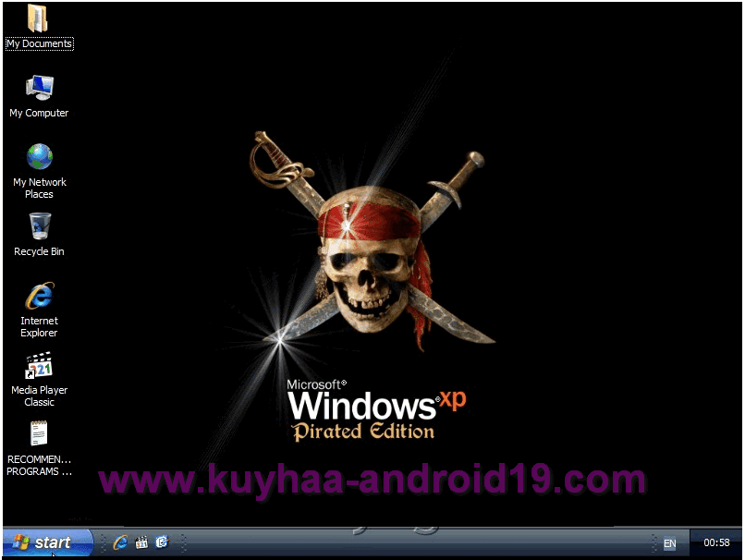Screen dimensions: 745x560
Task: Select the My Computer desktop icon
Action: tap(40, 88)
